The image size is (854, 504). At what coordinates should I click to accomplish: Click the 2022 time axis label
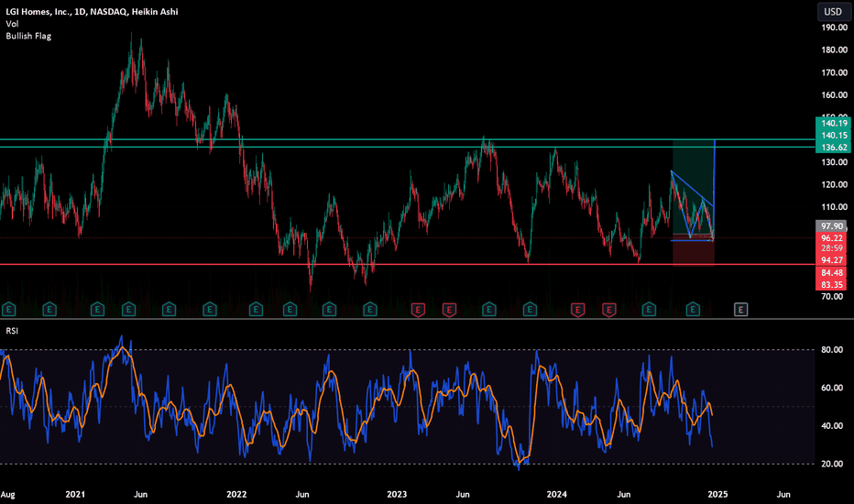coord(236,494)
